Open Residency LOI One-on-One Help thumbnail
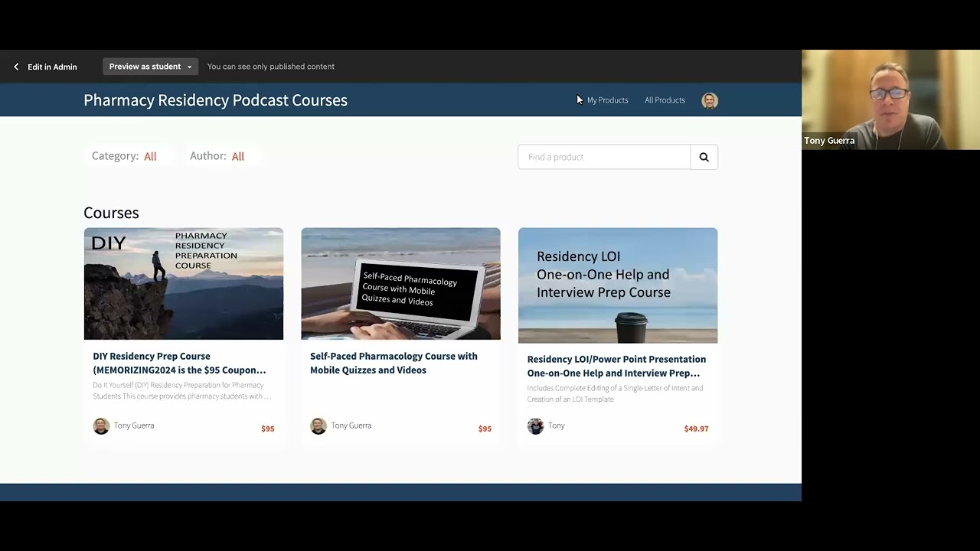This screenshot has width=980, height=551. point(618,285)
